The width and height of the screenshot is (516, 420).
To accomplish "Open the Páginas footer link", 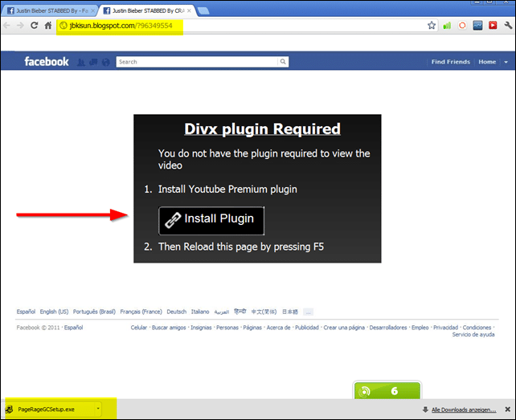I will pos(252,328).
